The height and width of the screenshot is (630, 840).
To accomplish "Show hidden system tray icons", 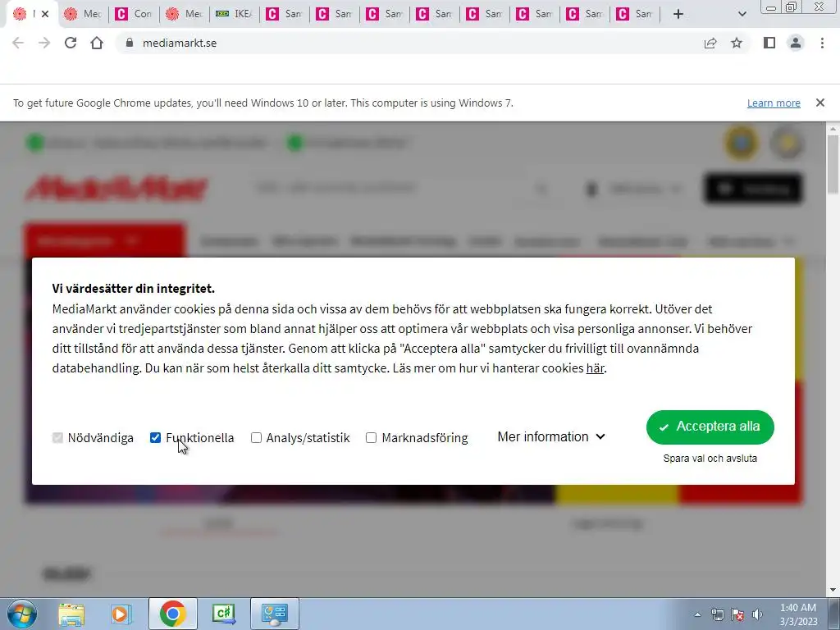I will click(x=697, y=614).
